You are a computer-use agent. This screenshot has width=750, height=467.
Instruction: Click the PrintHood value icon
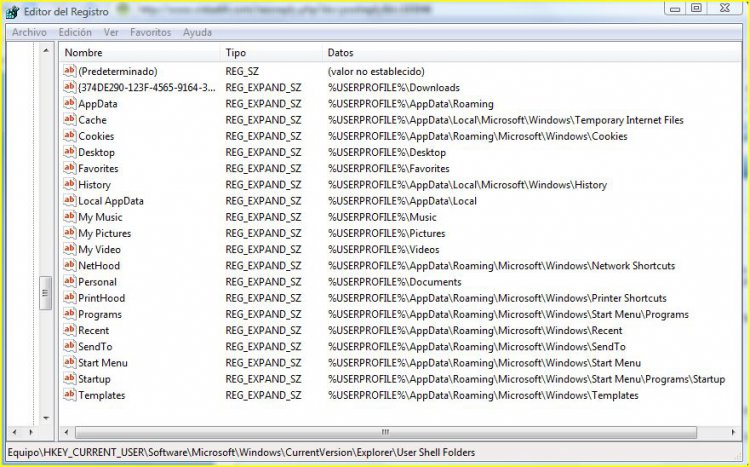coord(70,298)
